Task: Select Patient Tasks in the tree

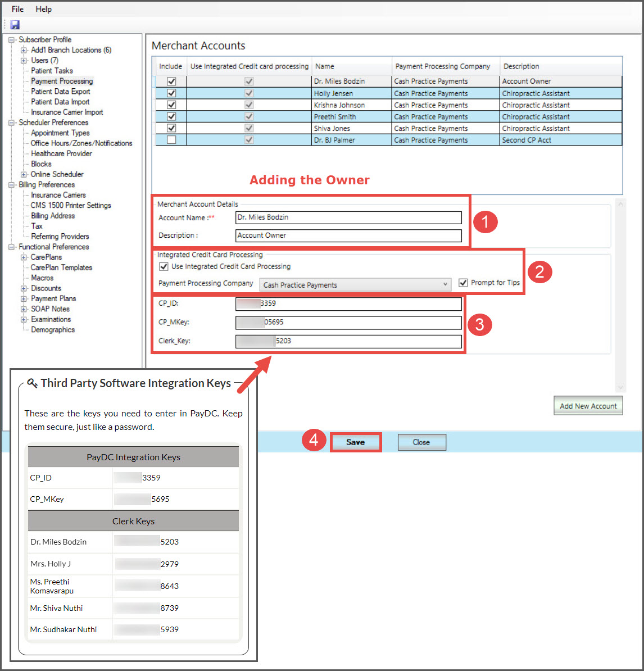Action: (52, 71)
